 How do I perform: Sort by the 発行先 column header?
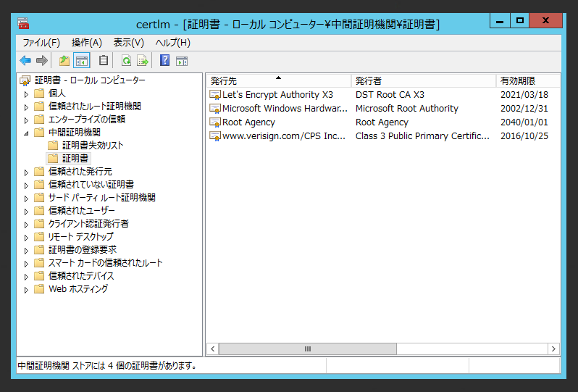[278, 80]
